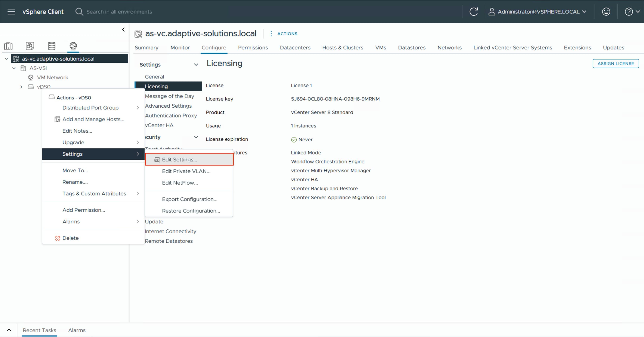Collapse the Settings section in Configure pane

point(196,64)
